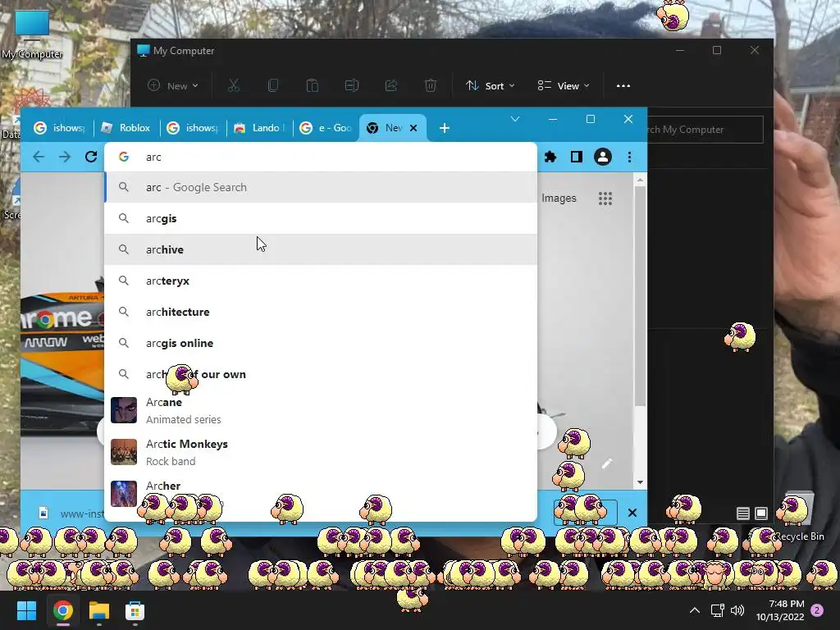Click the Search My Computer field
This screenshot has width=840, height=630.
coord(705,130)
